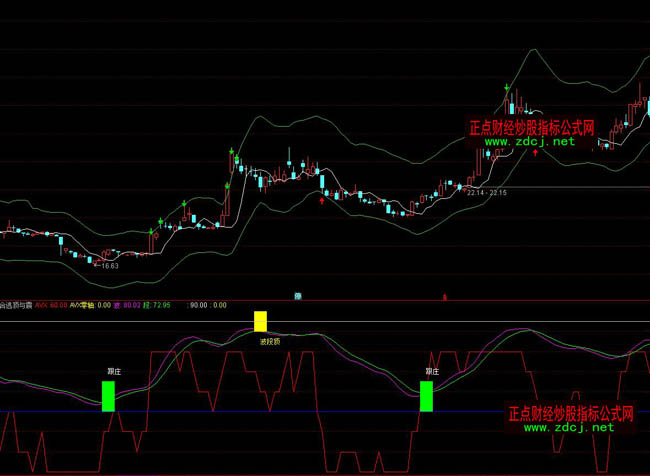
Task: Select the left 跟庄 text label
Action: pos(114,371)
